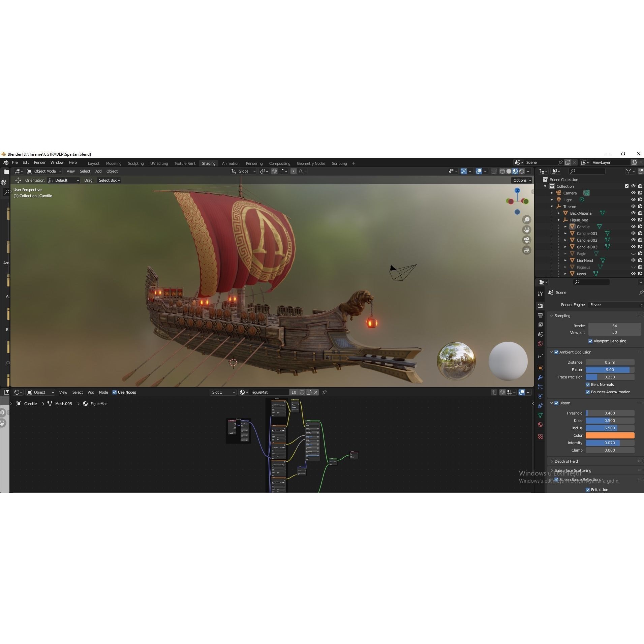
Task: Toggle Use Nodes in the shader editor
Action: point(115,392)
